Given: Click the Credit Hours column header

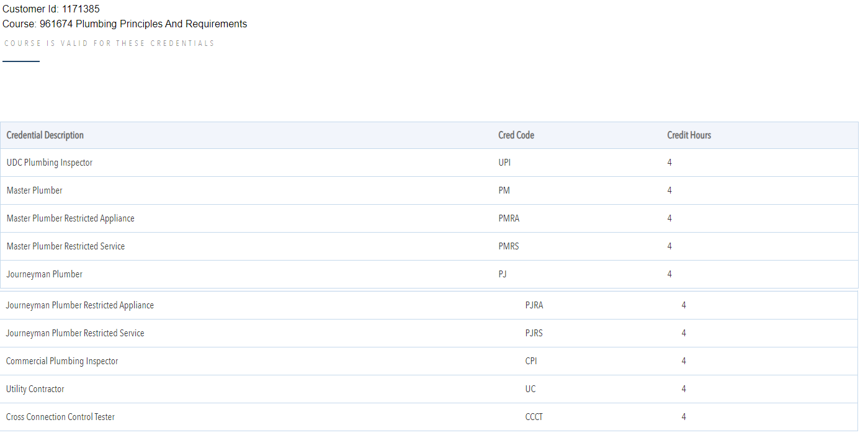Looking at the screenshot, I should (x=689, y=135).
